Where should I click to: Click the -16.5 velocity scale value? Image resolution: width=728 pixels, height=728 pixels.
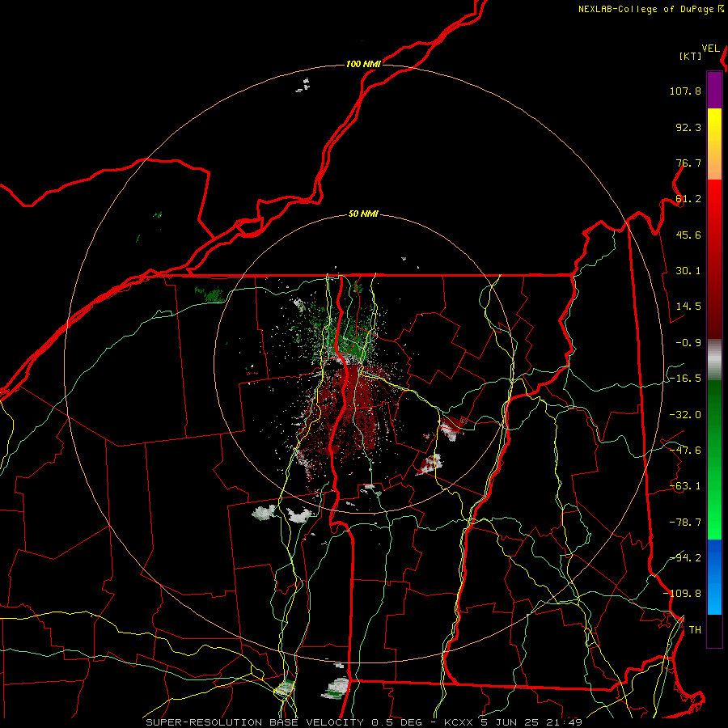point(685,379)
